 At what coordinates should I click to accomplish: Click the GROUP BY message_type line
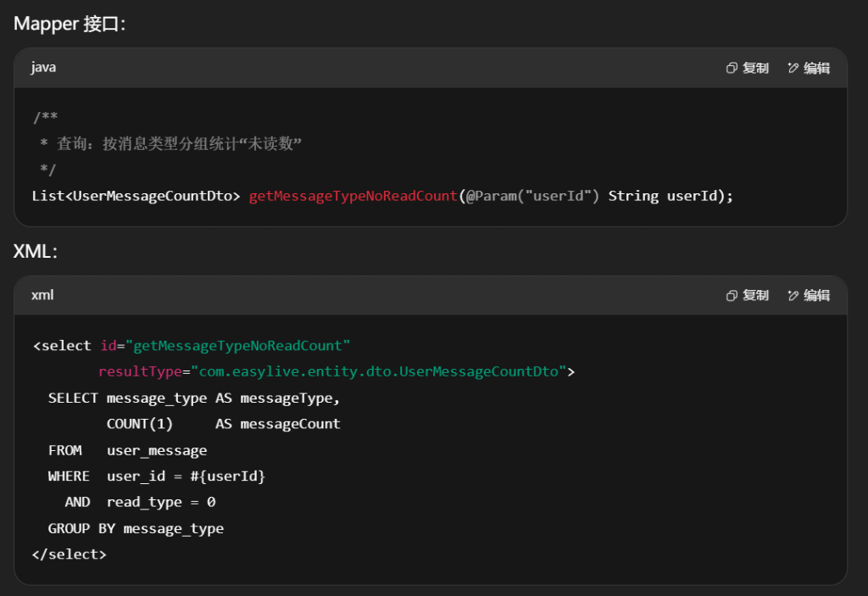point(136,528)
